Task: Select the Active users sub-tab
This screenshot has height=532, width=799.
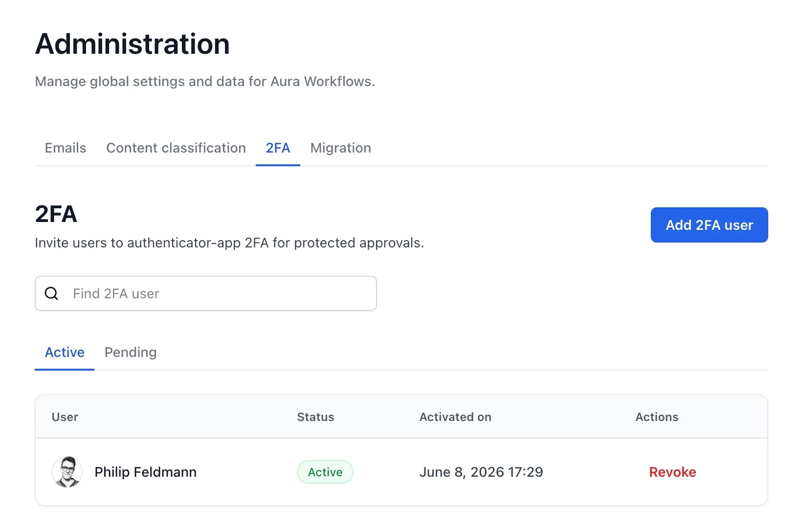Action: click(x=65, y=353)
